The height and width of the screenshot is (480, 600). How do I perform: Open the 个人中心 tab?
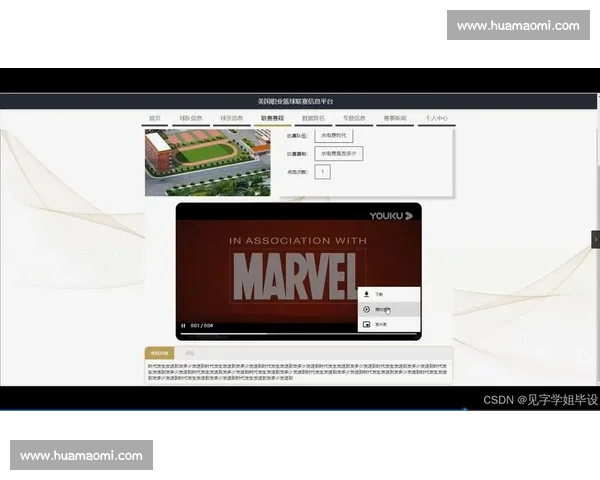click(x=436, y=118)
